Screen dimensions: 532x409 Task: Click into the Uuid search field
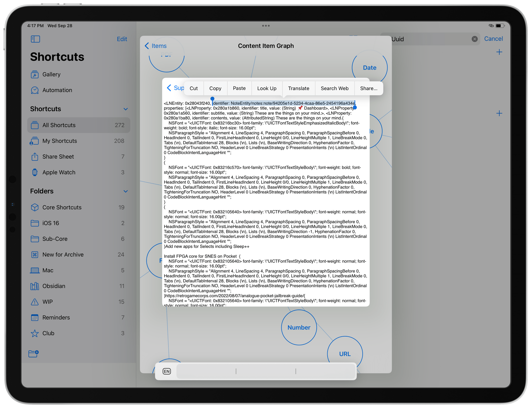tap(430, 39)
